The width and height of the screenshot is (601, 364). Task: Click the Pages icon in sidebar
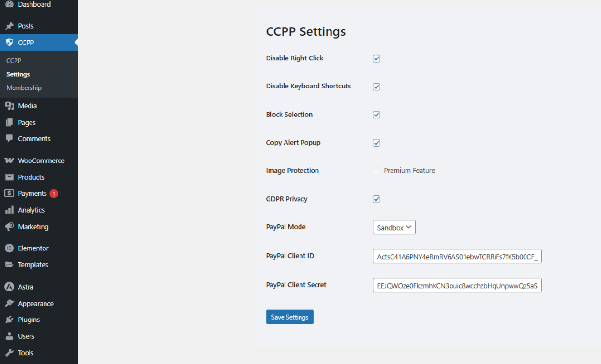point(9,122)
